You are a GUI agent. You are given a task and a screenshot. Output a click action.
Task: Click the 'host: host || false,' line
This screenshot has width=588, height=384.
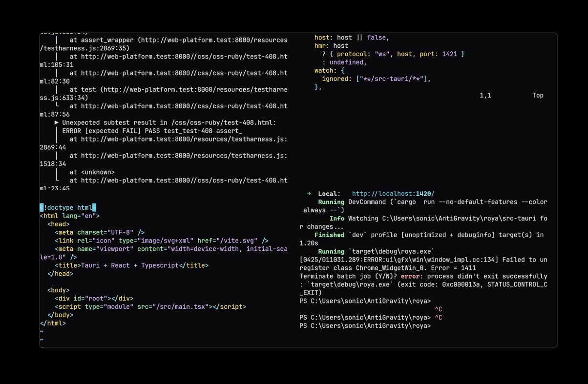[352, 38]
